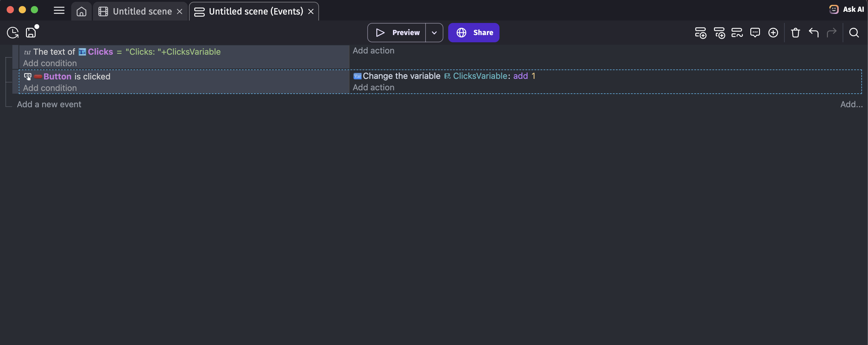Click Add condition under Button is clicked

(50, 88)
